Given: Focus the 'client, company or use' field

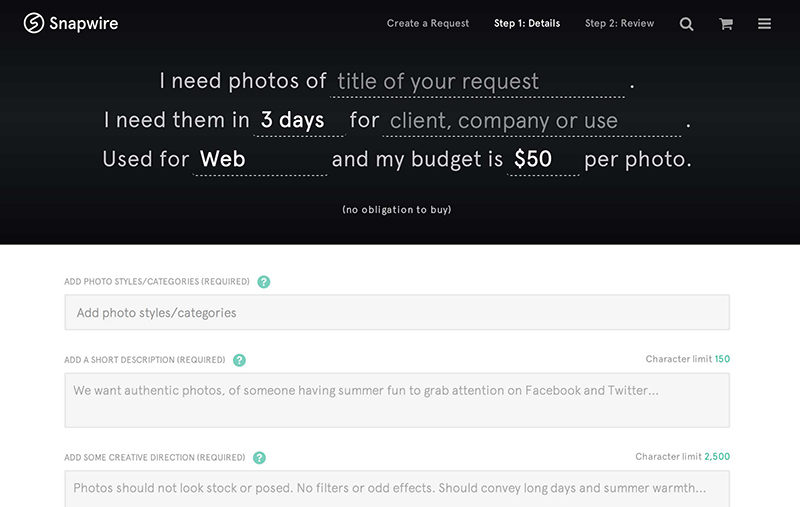Looking at the screenshot, I should pyautogui.click(x=532, y=121).
